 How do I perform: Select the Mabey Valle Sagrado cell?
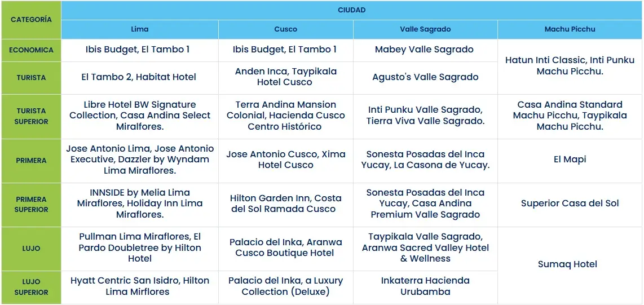click(424, 50)
